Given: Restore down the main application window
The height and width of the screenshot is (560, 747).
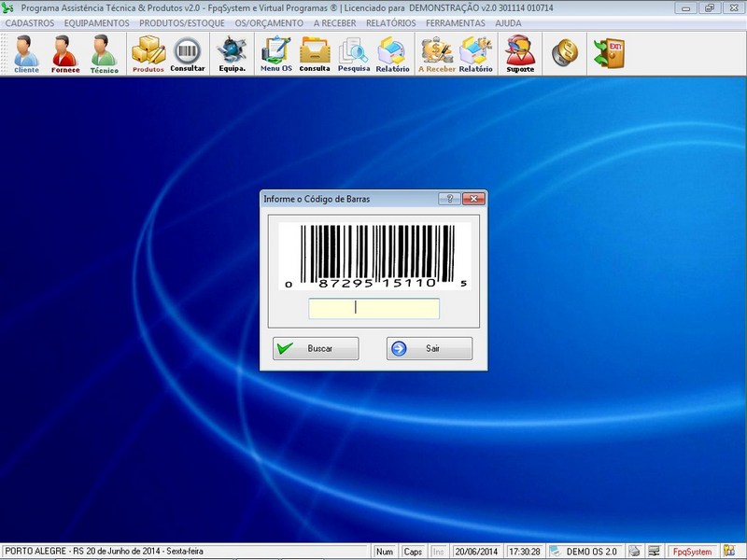Looking at the screenshot, I should click(x=710, y=7).
